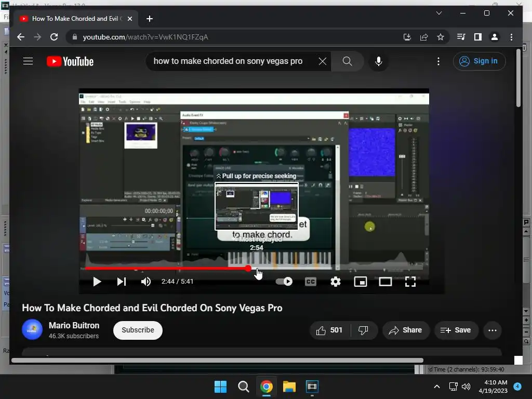Open the YouTube guide hamburger menu

coord(28,61)
